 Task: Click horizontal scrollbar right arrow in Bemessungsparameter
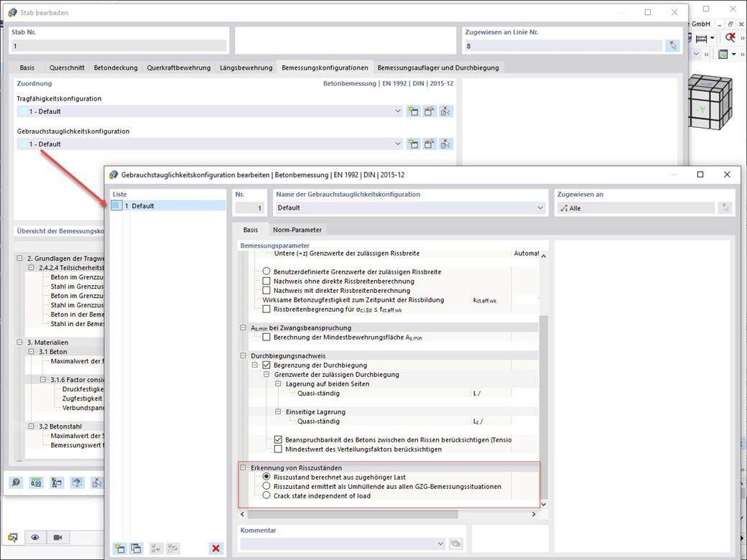click(x=534, y=514)
